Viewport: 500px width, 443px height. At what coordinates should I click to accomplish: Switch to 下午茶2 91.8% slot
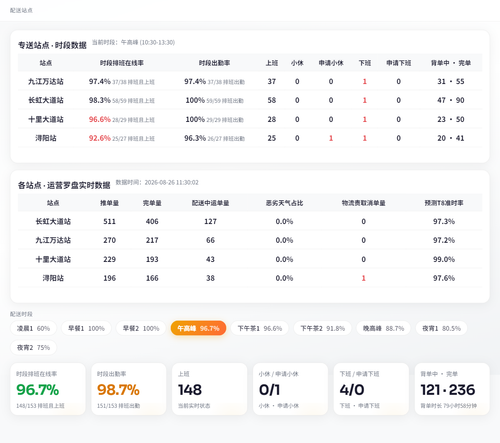(x=322, y=328)
